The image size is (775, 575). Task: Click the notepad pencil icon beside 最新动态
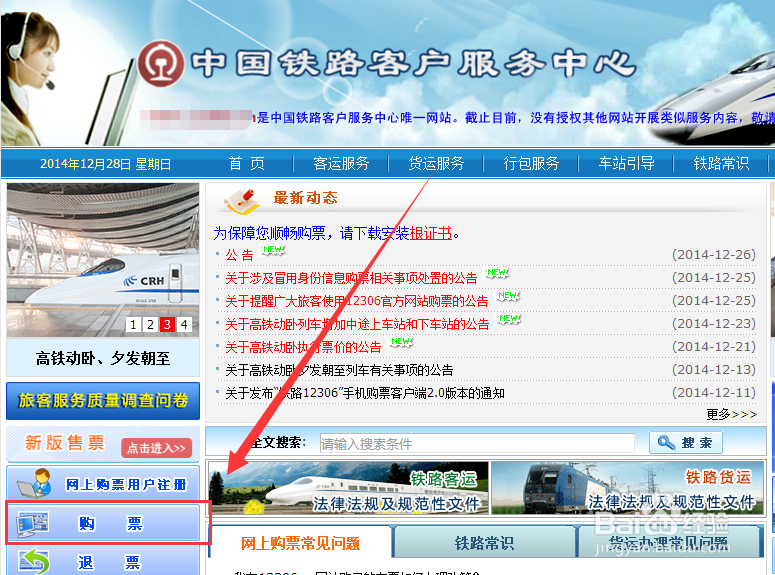[x=242, y=200]
